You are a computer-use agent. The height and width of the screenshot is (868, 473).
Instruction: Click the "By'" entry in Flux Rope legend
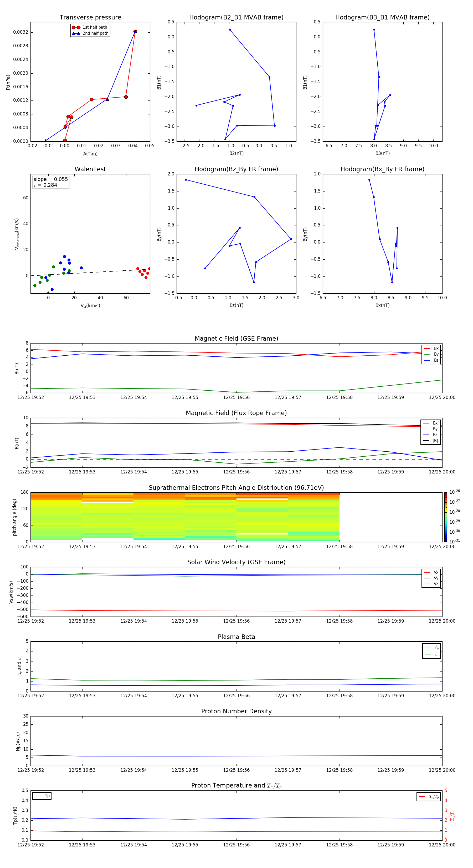pos(431,429)
